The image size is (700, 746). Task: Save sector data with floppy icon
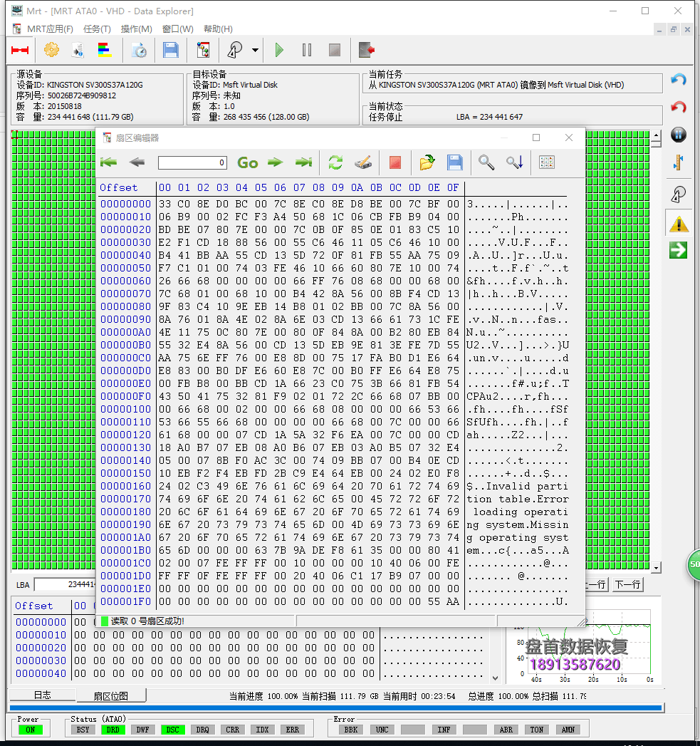coord(454,162)
